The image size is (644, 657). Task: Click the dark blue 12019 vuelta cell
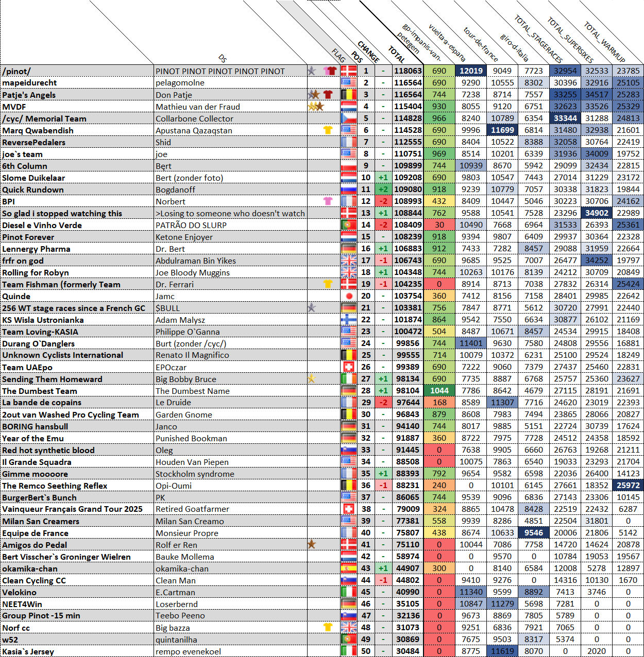coord(470,71)
